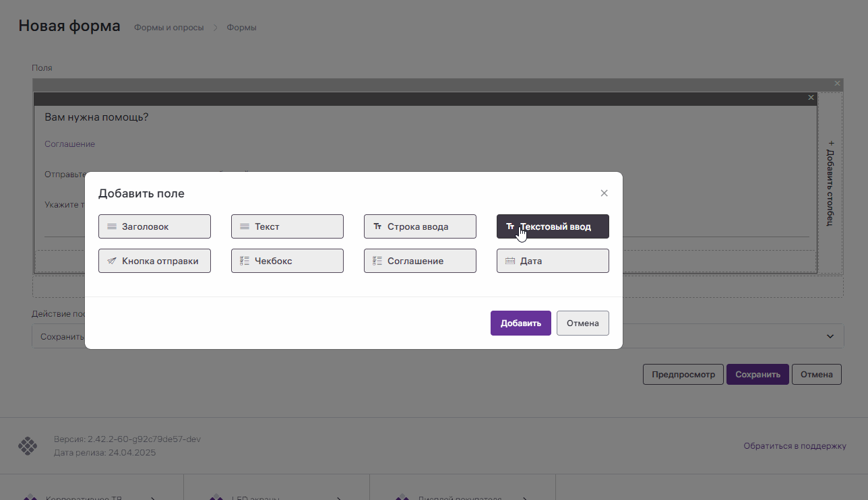Close the Добавить поле dialog with X
Viewport: 868px width, 500px height.
pos(604,193)
